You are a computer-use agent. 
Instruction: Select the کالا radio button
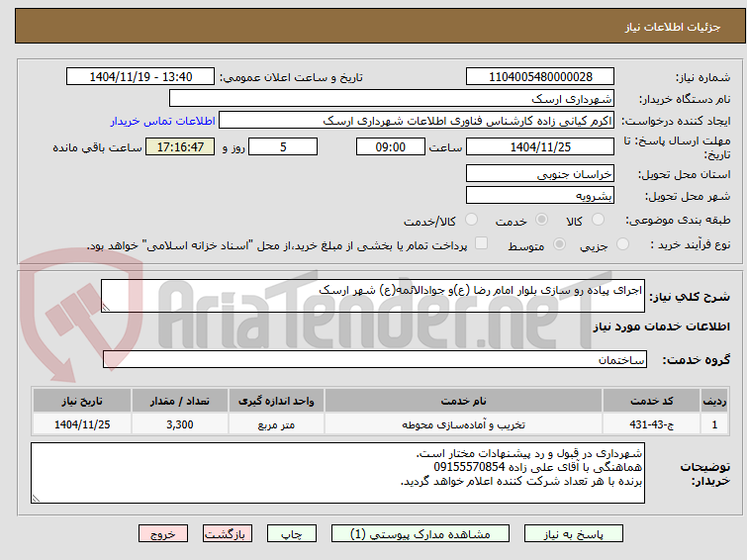coord(598,220)
